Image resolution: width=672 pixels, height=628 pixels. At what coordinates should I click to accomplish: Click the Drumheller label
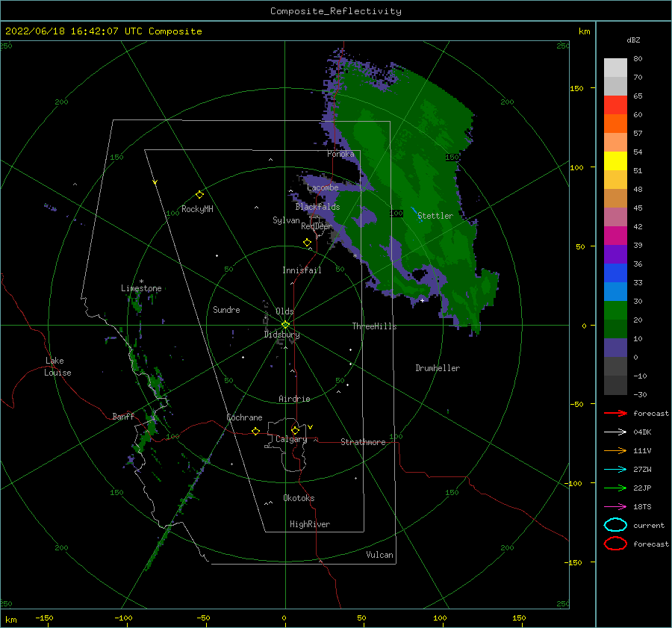[438, 368]
